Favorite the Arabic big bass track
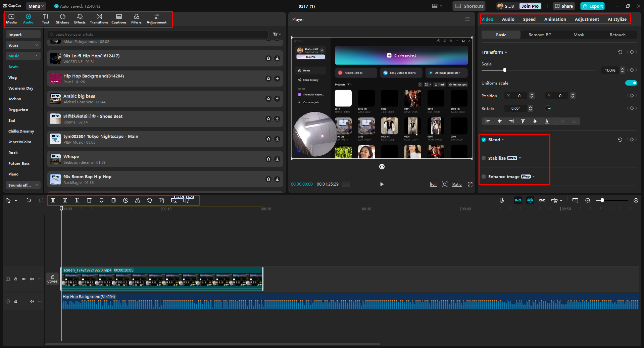Viewport: 644px width, 348px height. (x=268, y=99)
